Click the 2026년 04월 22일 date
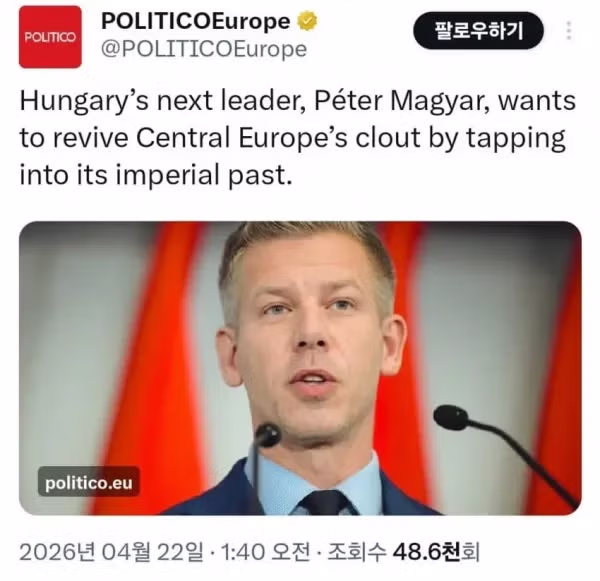The width and height of the screenshot is (600, 581). tap(111, 552)
